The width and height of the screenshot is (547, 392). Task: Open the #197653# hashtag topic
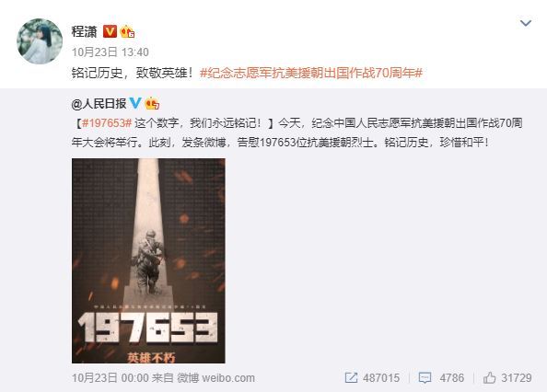click(107, 122)
